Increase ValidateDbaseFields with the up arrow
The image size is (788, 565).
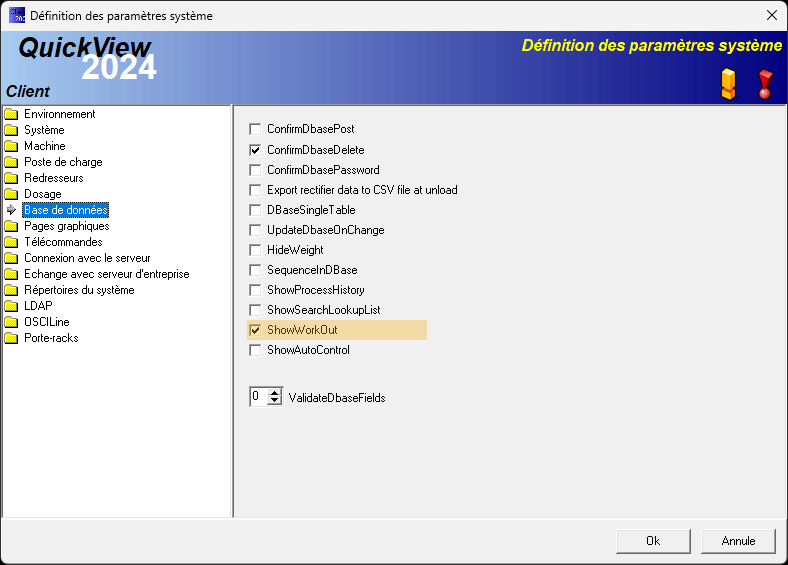coord(275,393)
